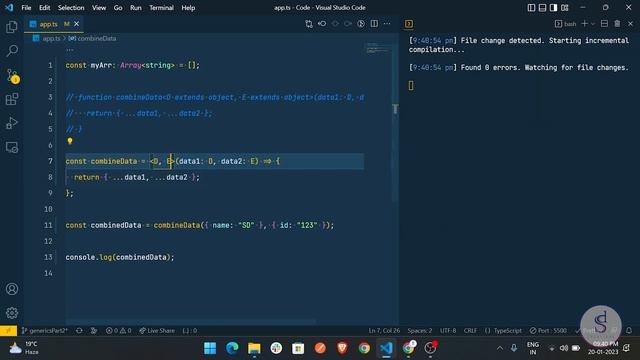640x360 pixels.
Task: Create a new terminal with plus icon
Action: pos(584,24)
